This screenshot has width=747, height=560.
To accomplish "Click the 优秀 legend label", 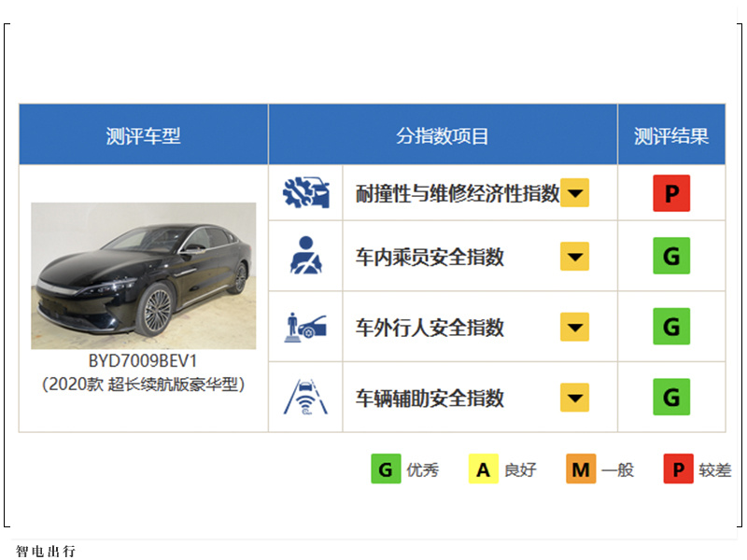I will pos(423,470).
